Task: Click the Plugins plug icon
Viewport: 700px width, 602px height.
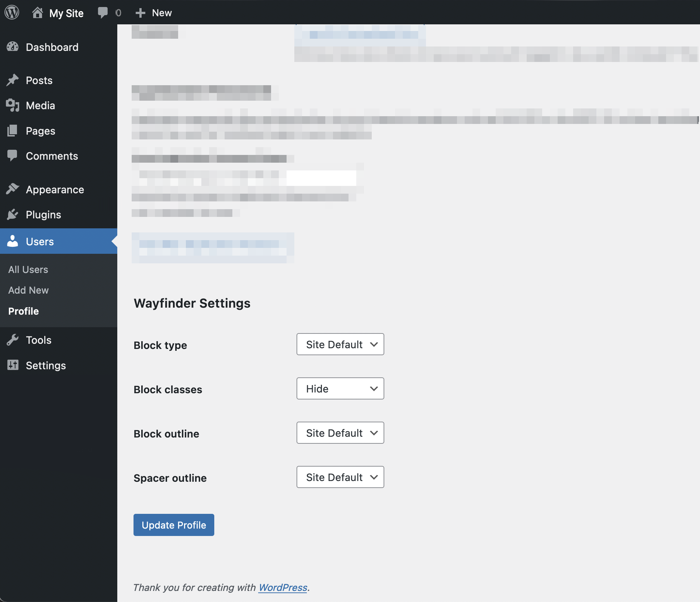Action: tap(13, 214)
